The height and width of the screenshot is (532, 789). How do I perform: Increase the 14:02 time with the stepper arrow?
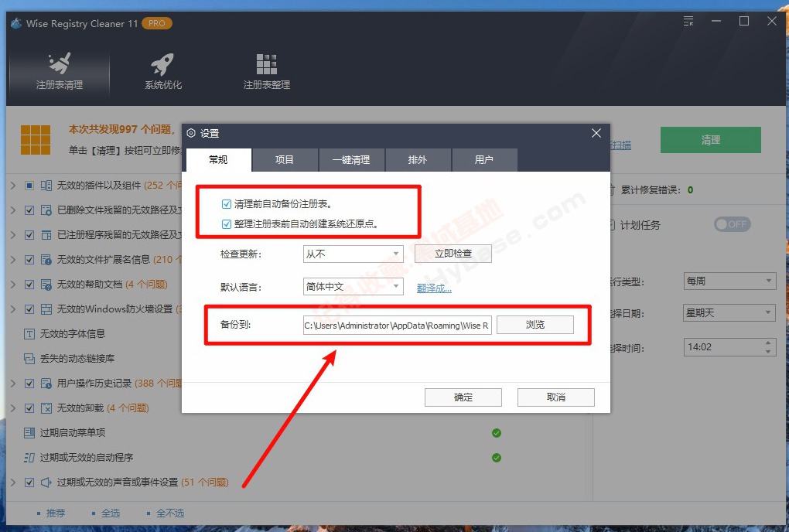coord(770,343)
